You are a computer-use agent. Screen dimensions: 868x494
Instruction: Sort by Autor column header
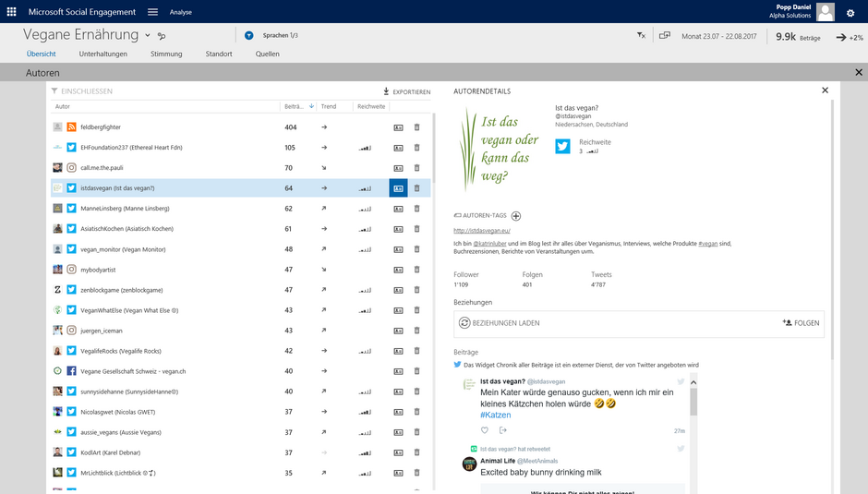pos(63,106)
